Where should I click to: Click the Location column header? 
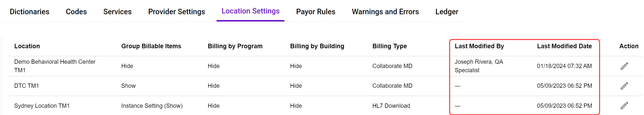point(27,46)
